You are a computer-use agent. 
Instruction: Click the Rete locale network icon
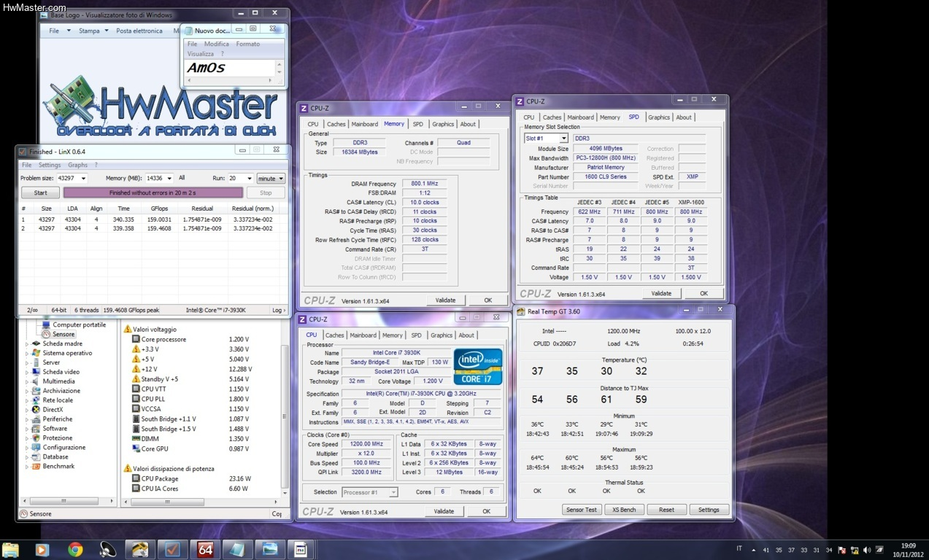pos(36,400)
